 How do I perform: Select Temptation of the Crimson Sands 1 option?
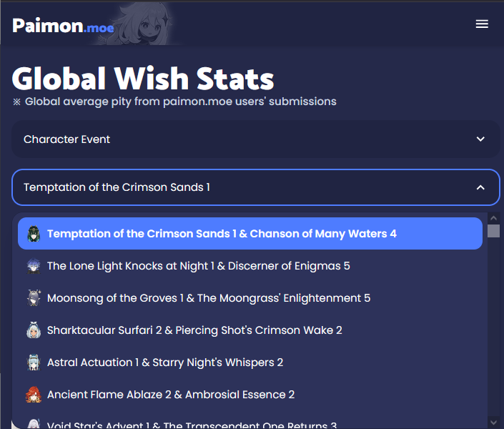(x=250, y=234)
